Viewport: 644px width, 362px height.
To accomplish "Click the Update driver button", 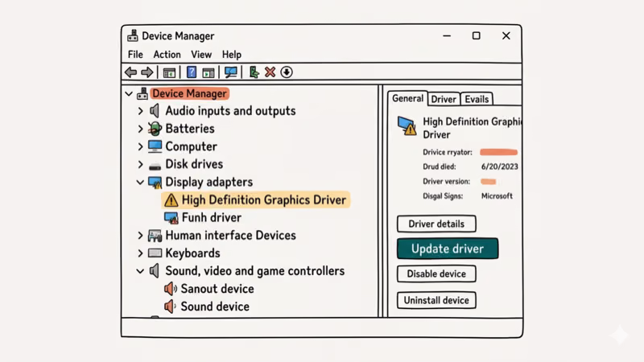I will tap(448, 249).
